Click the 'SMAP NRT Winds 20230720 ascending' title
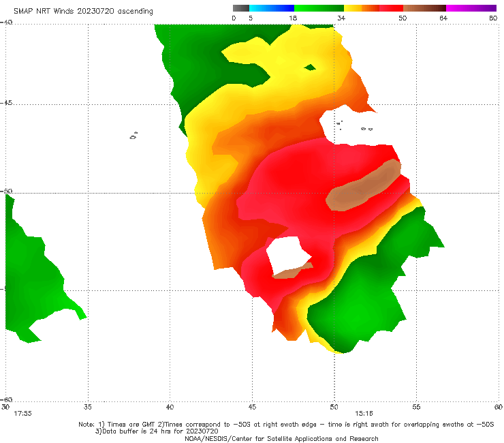 (x=83, y=12)
